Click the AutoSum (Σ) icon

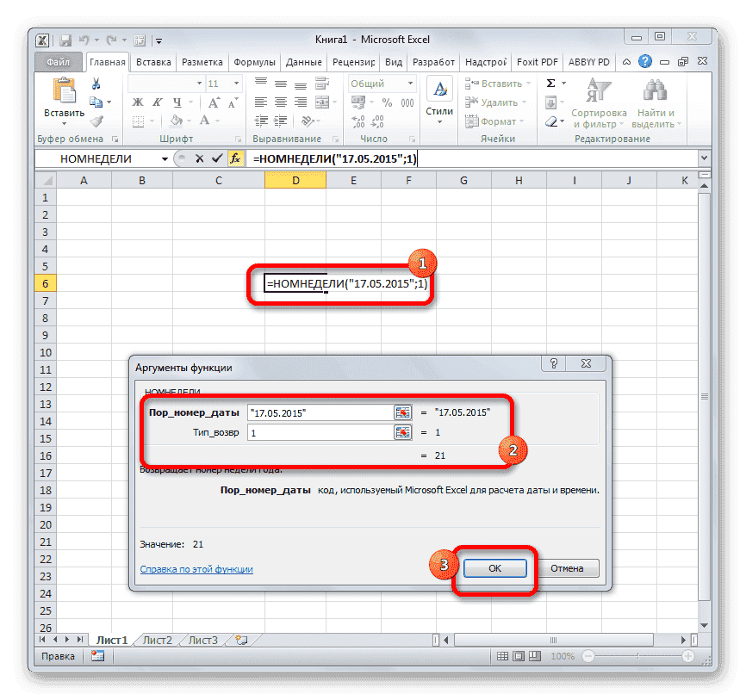(x=550, y=83)
